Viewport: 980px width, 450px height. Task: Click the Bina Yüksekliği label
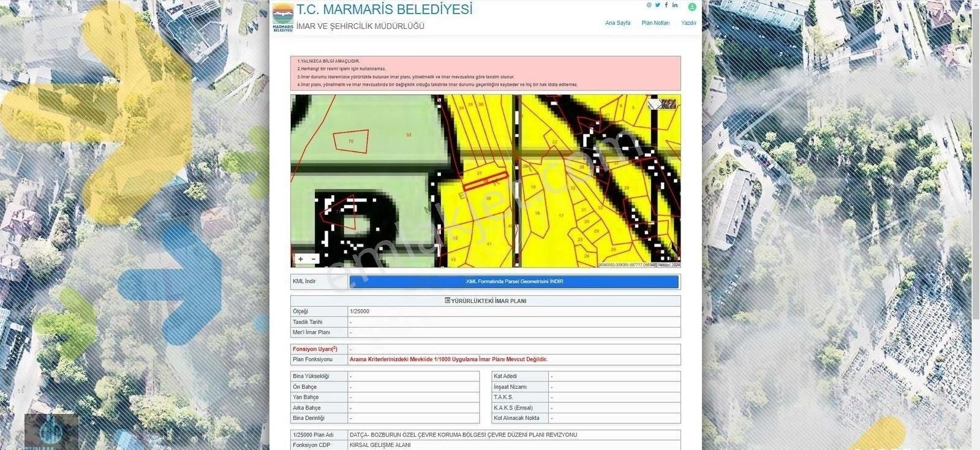pyautogui.click(x=311, y=377)
